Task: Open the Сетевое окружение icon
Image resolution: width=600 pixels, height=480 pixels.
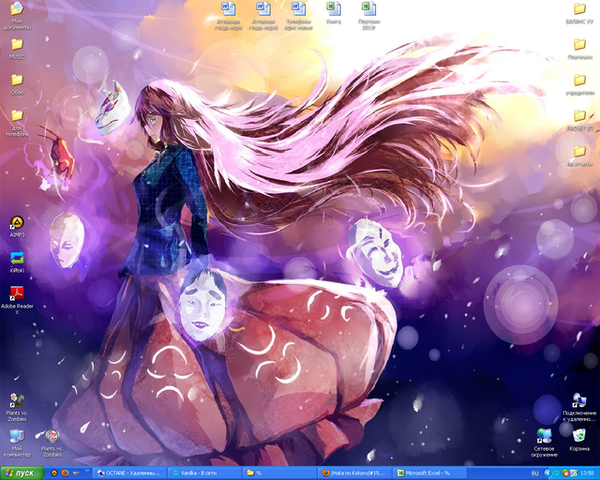Action: point(544,435)
